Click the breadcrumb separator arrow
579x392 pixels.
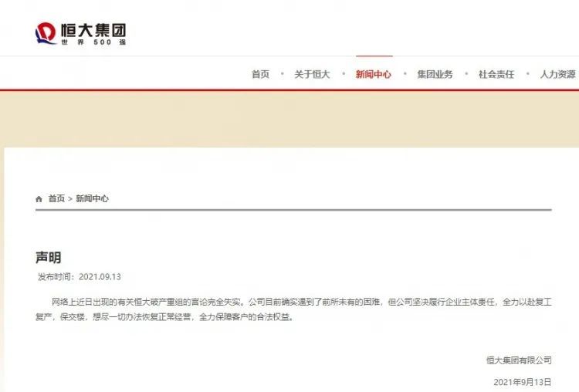tap(70, 199)
